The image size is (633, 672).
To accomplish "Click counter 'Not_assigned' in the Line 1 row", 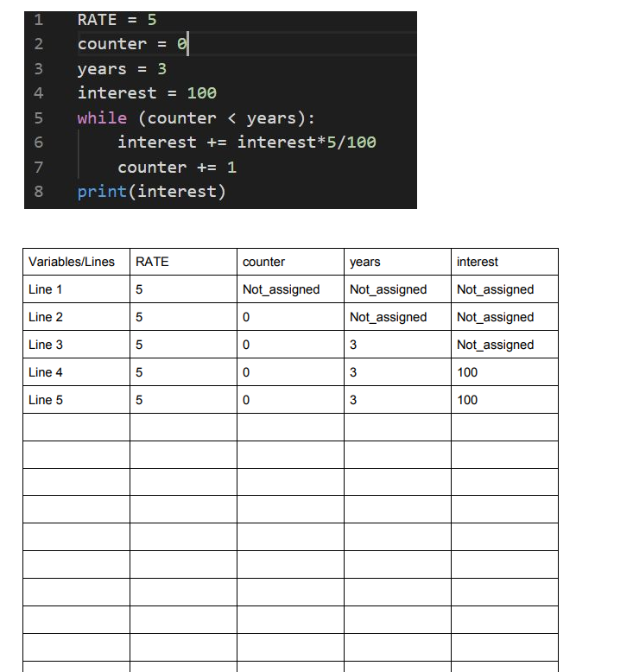I will click(282, 289).
